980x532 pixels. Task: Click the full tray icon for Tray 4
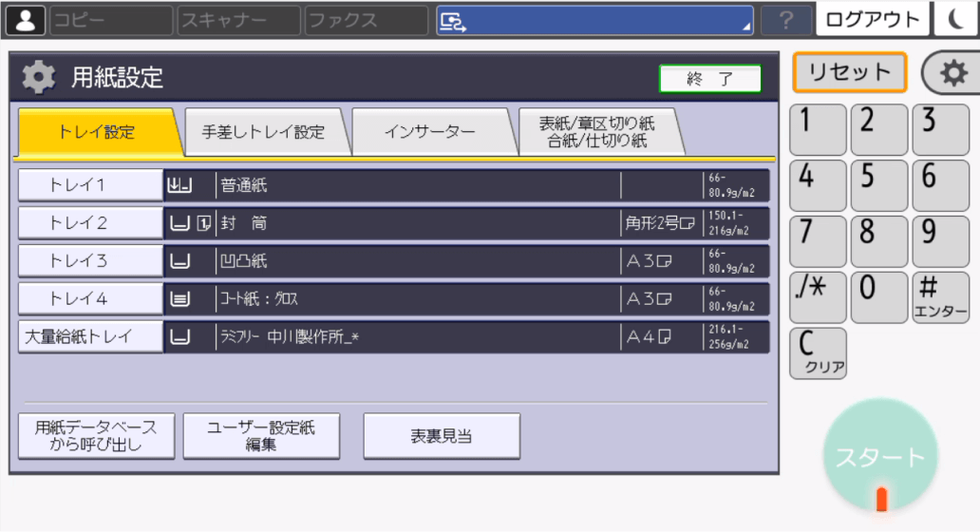click(x=179, y=299)
